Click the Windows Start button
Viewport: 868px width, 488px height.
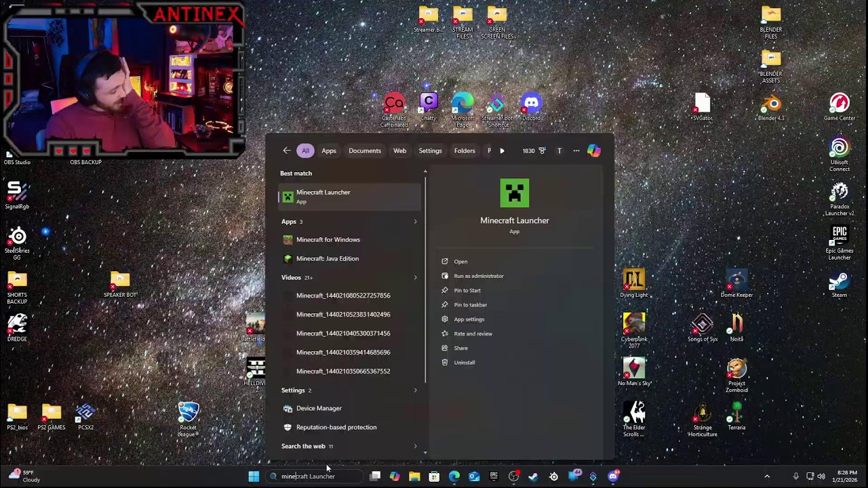[x=254, y=476]
